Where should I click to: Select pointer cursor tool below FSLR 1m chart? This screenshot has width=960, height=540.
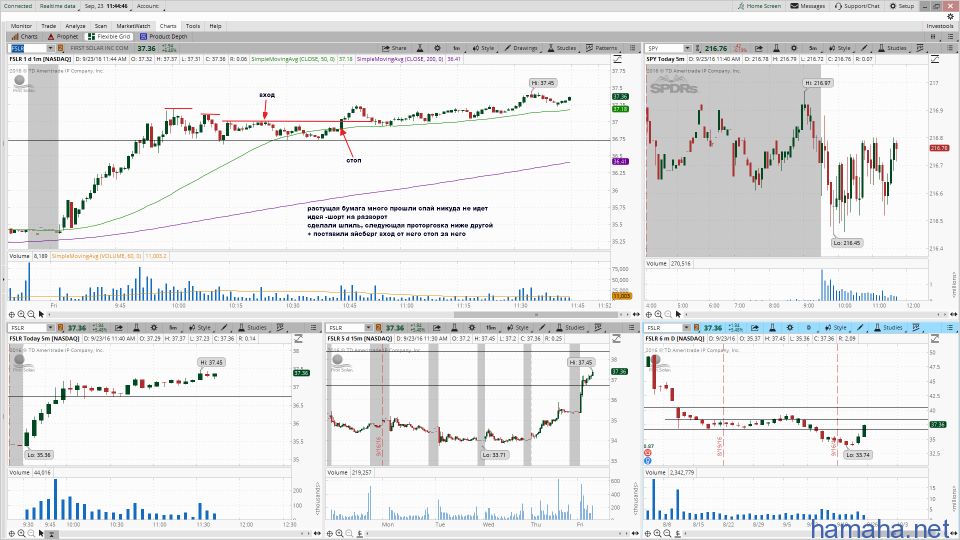click(41, 314)
